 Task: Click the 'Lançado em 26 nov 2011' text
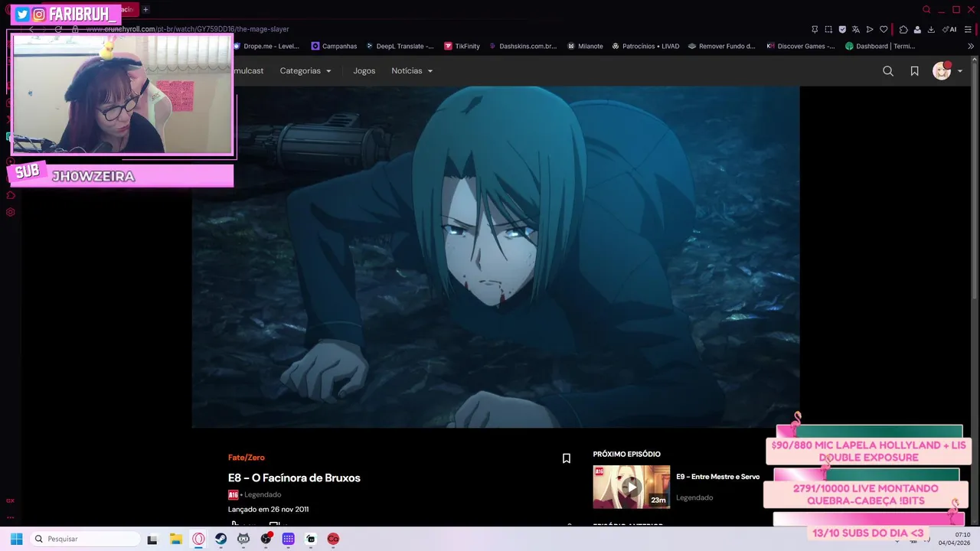(x=268, y=509)
